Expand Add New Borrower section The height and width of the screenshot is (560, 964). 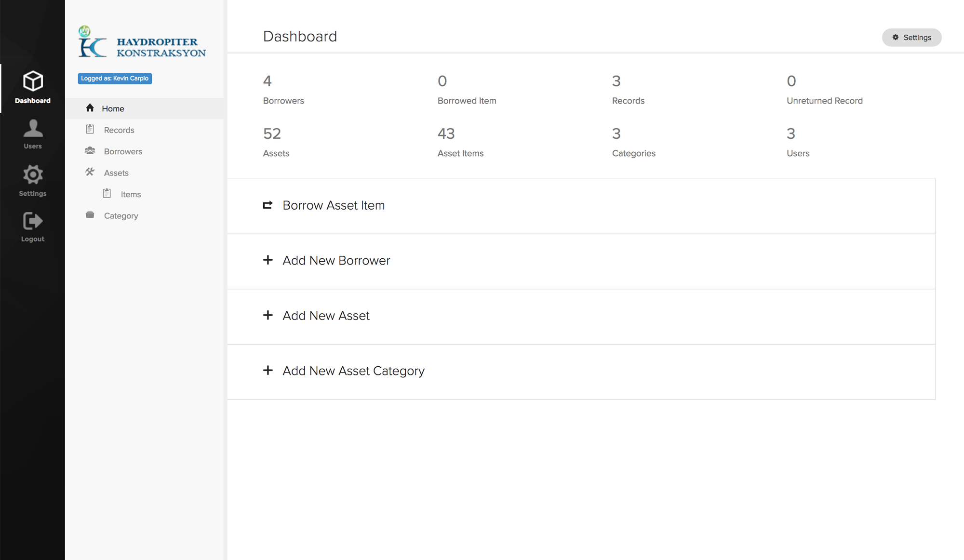click(336, 261)
